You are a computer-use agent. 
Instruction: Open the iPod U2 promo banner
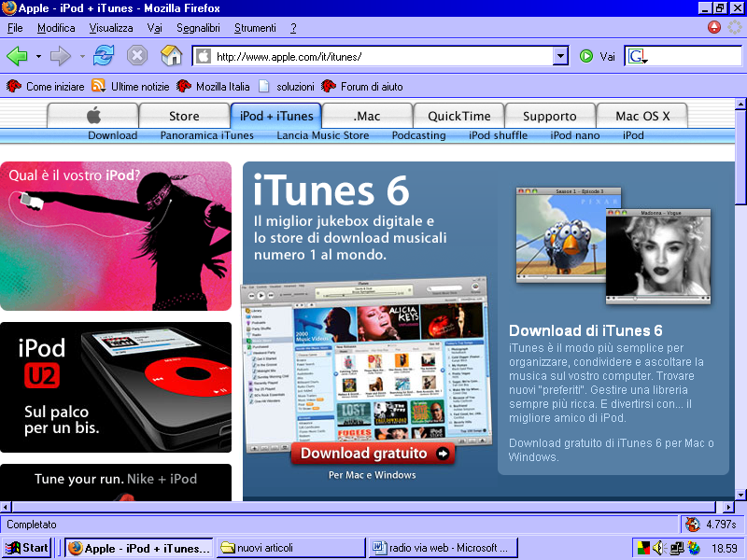point(116,387)
